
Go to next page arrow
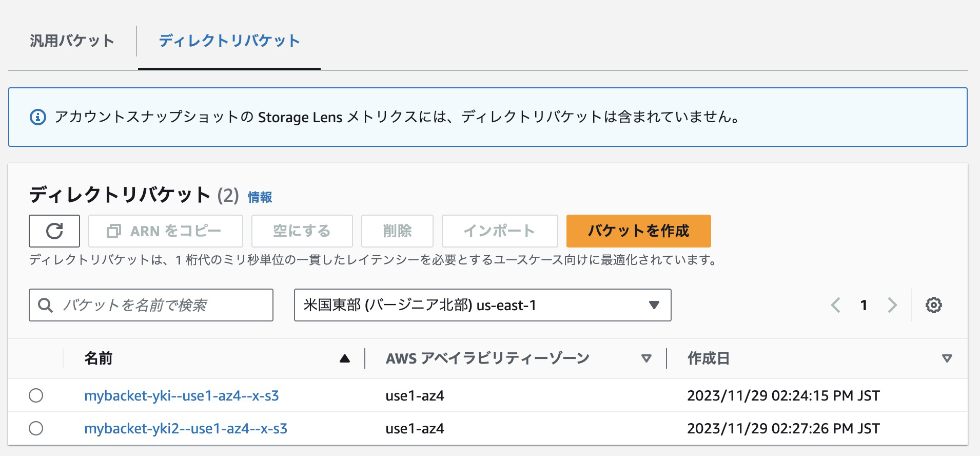[892, 305]
